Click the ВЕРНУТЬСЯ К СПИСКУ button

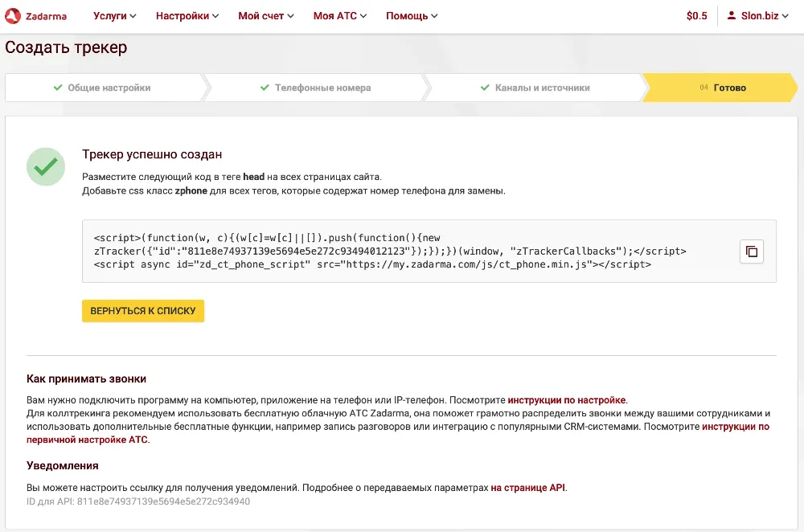tap(143, 311)
